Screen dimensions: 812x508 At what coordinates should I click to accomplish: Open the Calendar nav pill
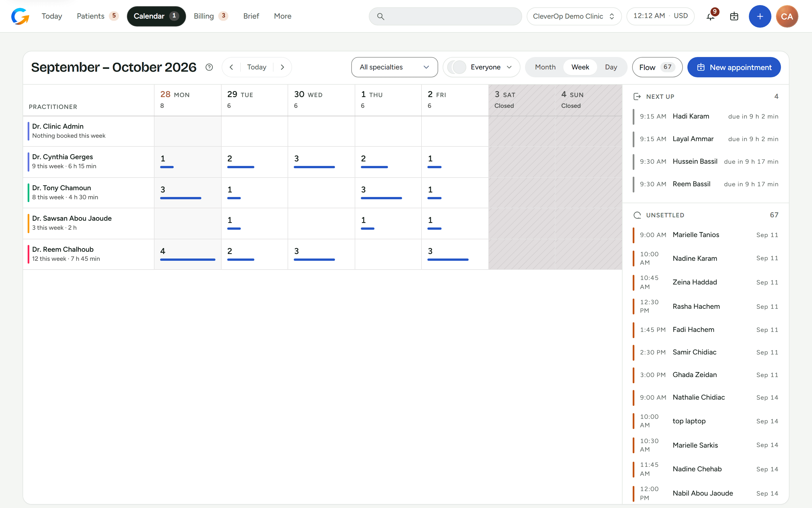click(x=156, y=16)
